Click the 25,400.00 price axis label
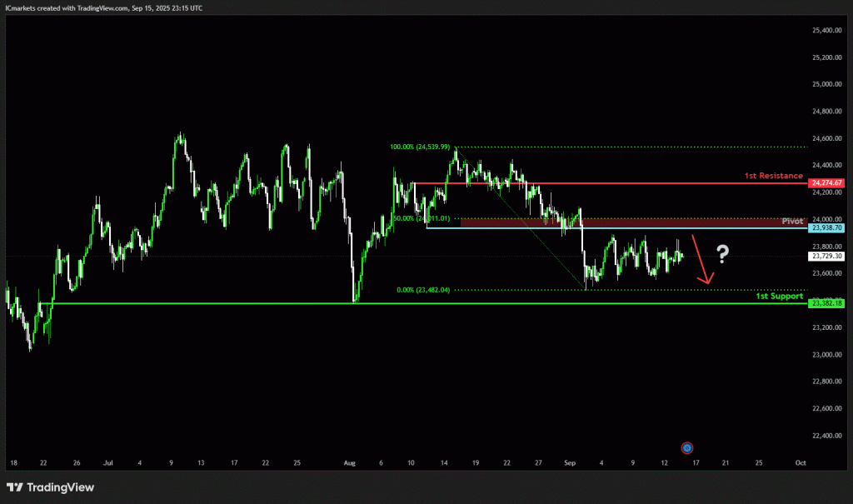The width and height of the screenshot is (853, 504). [x=827, y=31]
